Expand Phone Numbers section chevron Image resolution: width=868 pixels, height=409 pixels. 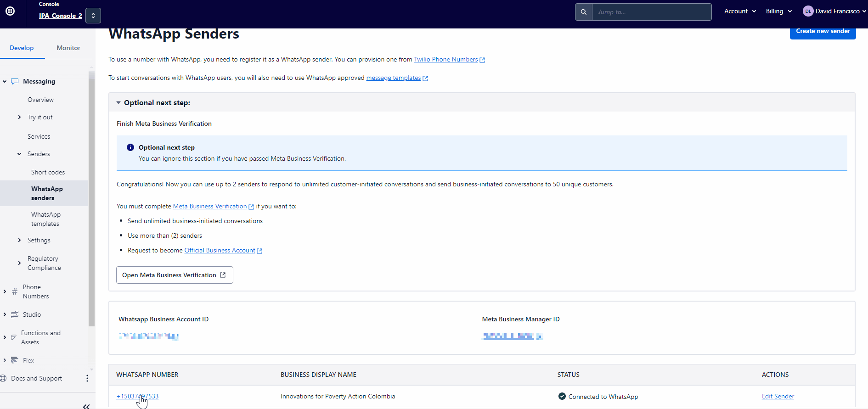pos(5,291)
